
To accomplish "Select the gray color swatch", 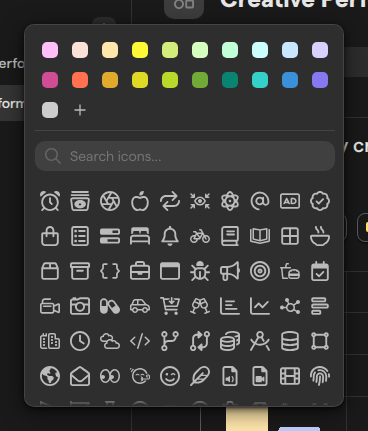I will coord(50,110).
